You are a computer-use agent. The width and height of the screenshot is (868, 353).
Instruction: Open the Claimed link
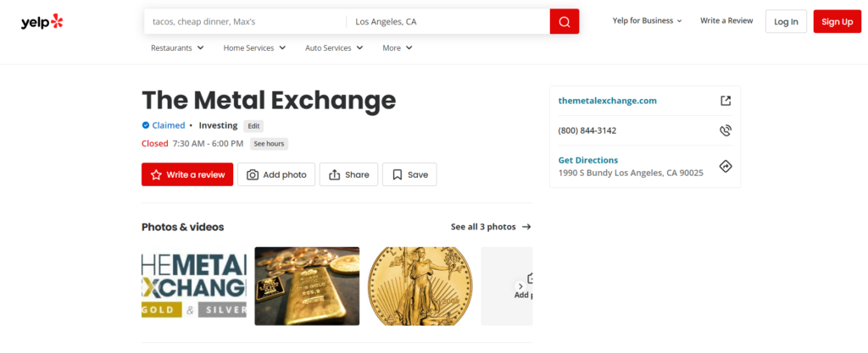pyautogui.click(x=169, y=125)
